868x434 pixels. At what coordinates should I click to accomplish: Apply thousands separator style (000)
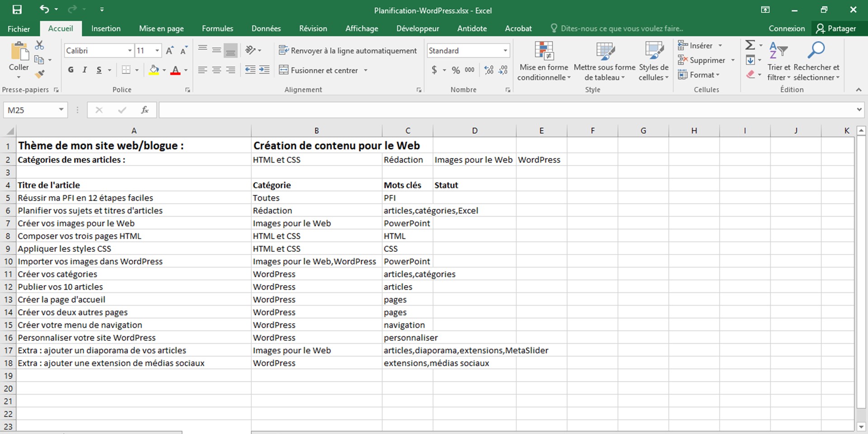(x=470, y=70)
